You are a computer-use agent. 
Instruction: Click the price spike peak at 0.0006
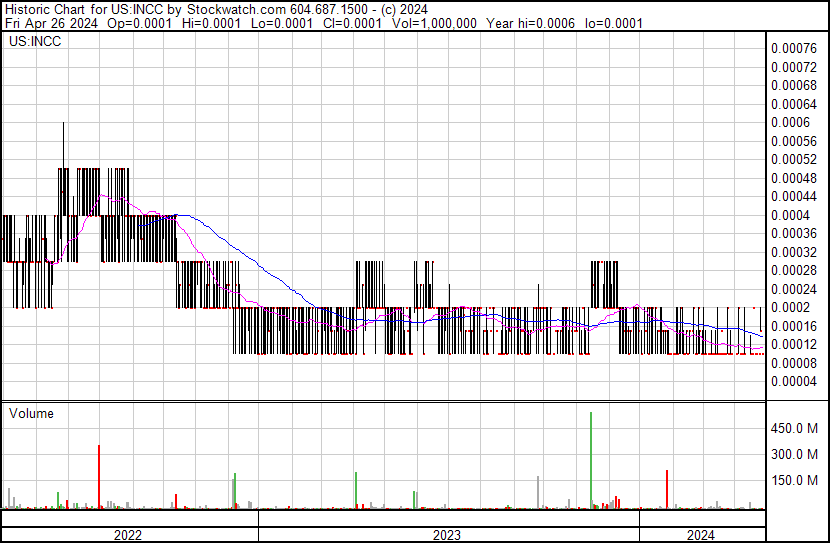[x=64, y=124]
